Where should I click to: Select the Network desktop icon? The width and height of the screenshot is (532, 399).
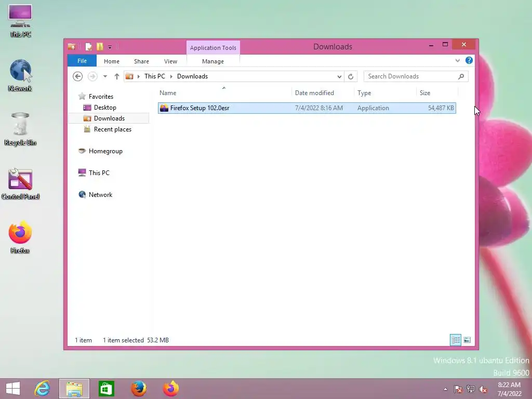[x=20, y=75]
